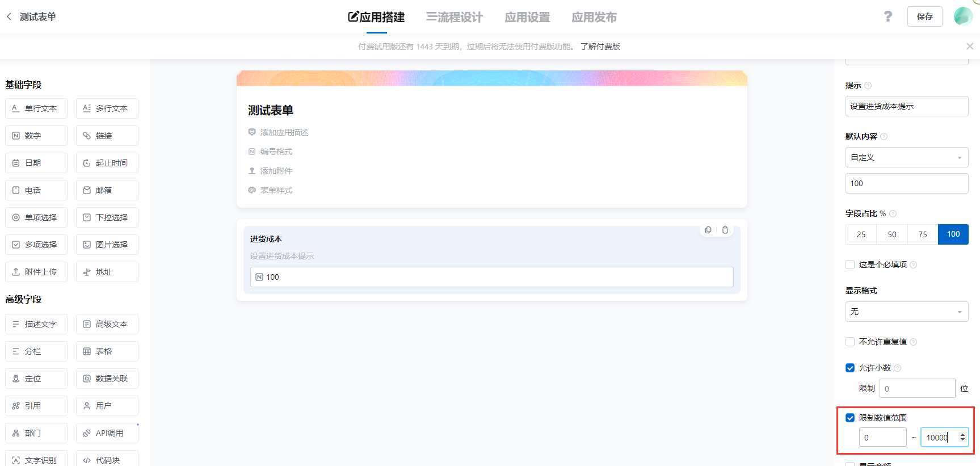Open the 显示格式 dropdown showing 无

click(x=907, y=312)
